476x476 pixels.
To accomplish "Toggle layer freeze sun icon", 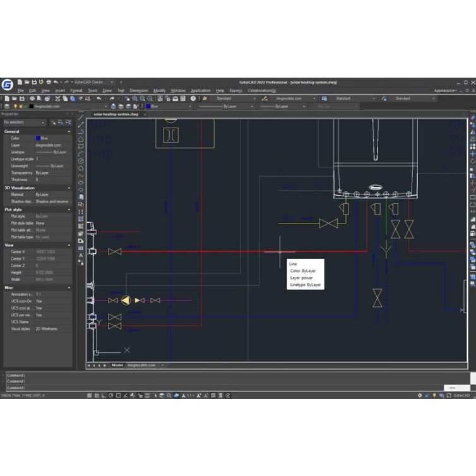I will pos(21,106).
